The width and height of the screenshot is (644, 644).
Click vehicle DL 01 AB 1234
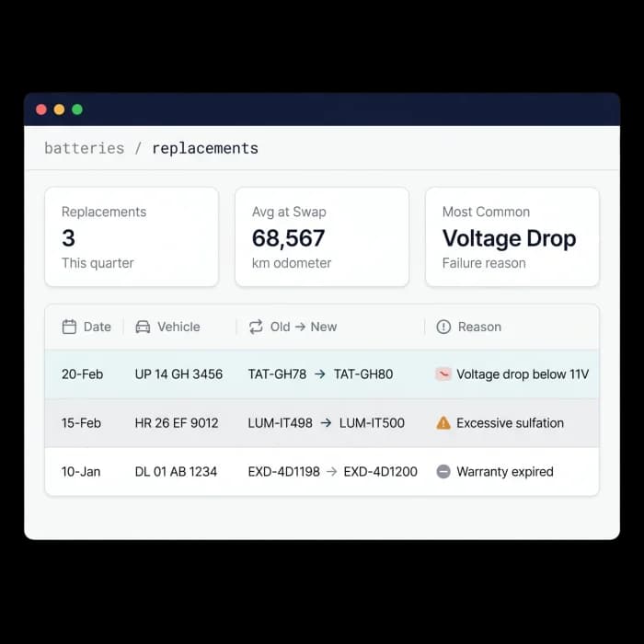pyautogui.click(x=176, y=471)
